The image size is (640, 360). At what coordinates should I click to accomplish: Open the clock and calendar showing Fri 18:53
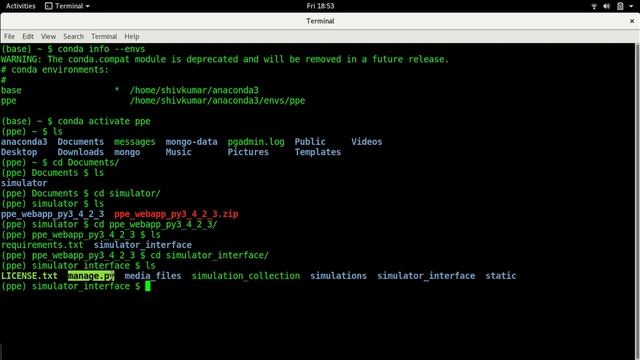pyautogui.click(x=320, y=6)
